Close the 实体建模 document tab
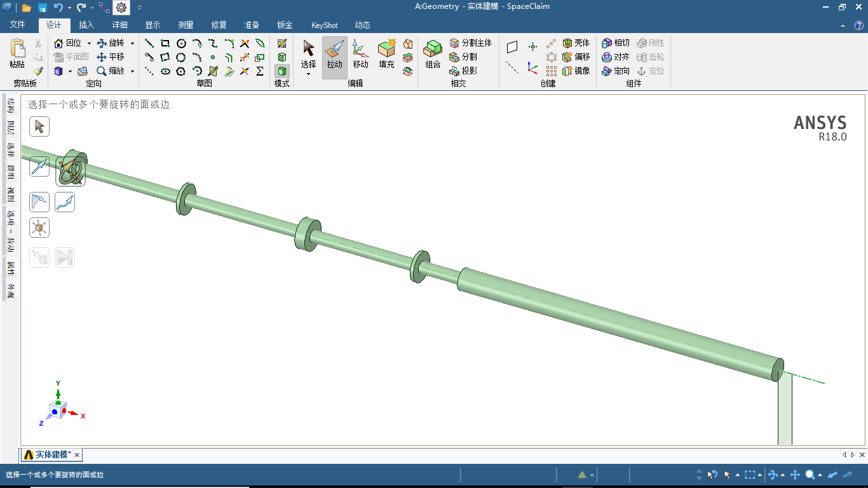The image size is (868, 488). coord(77,455)
